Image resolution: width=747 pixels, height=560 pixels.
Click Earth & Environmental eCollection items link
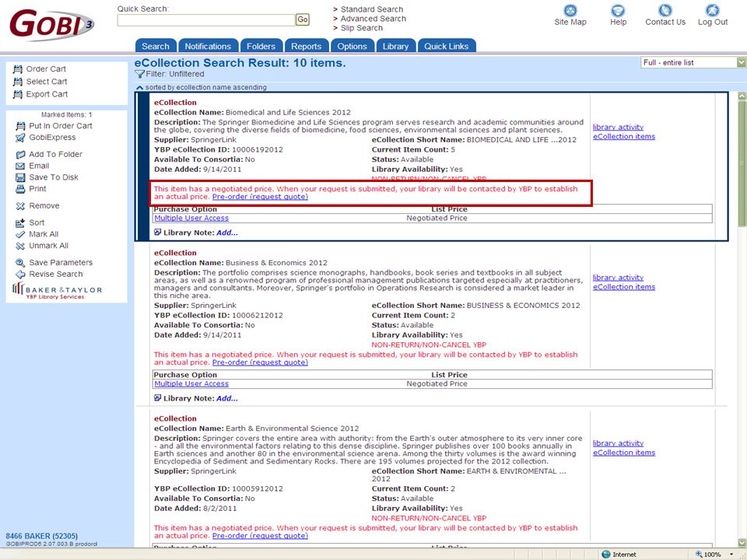tap(623, 453)
